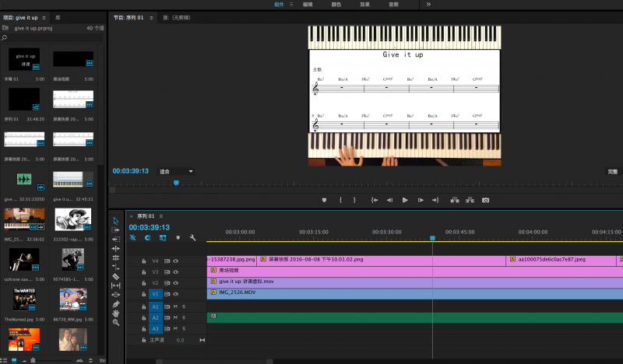This screenshot has height=364, width=623.
Task: Mute audio track A1
Action: [x=174, y=306]
